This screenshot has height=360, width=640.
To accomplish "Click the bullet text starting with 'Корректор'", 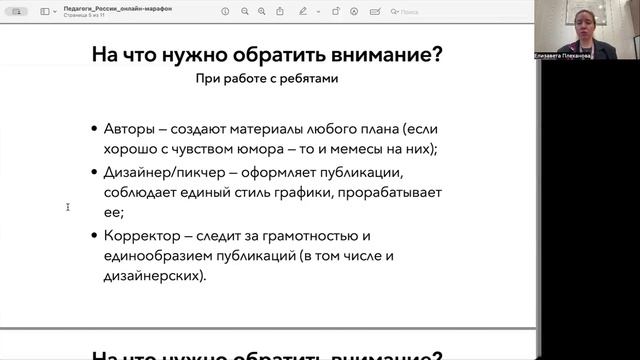I will (x=249, y=256).
